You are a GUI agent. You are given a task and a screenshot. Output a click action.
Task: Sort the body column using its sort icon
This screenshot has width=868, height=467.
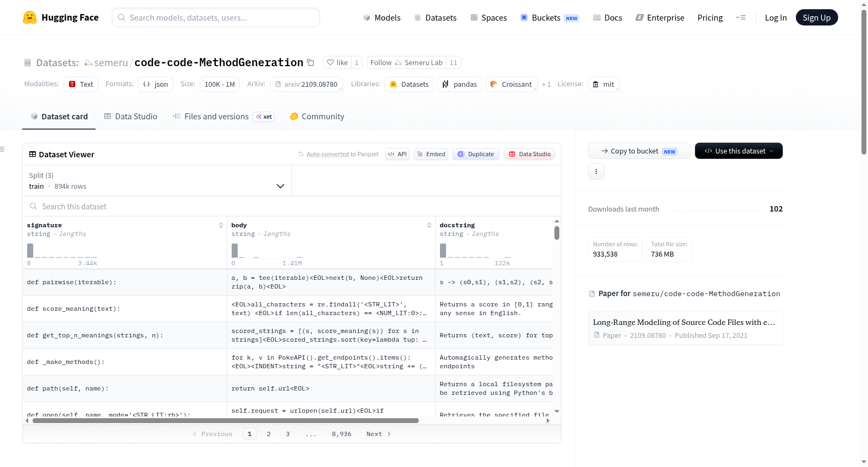[429, 225]
